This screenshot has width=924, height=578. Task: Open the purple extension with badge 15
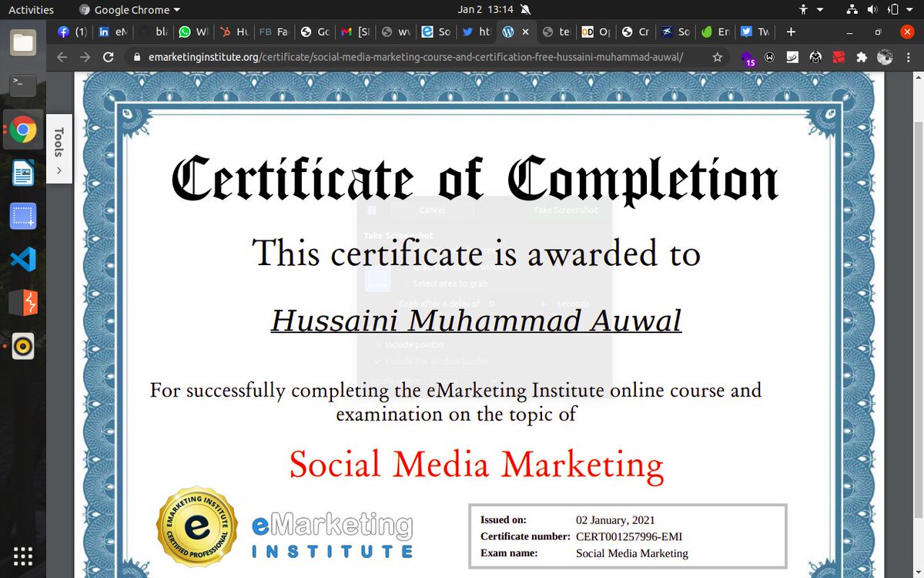pyautogui.click(x=748, y=59)
